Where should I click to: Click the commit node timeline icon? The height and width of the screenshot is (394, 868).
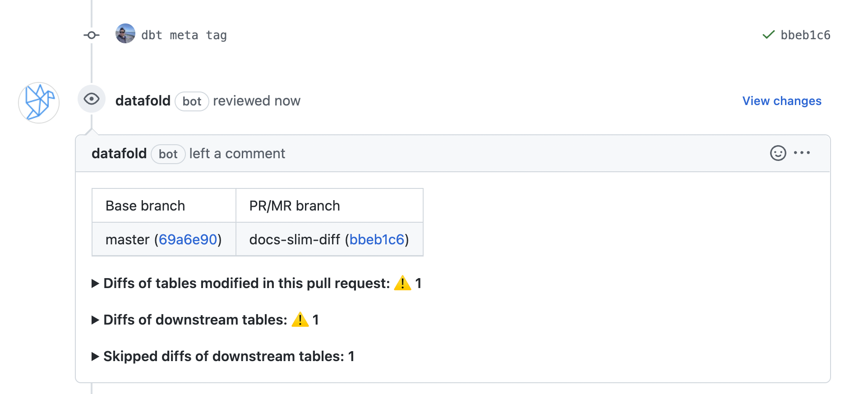92,35
